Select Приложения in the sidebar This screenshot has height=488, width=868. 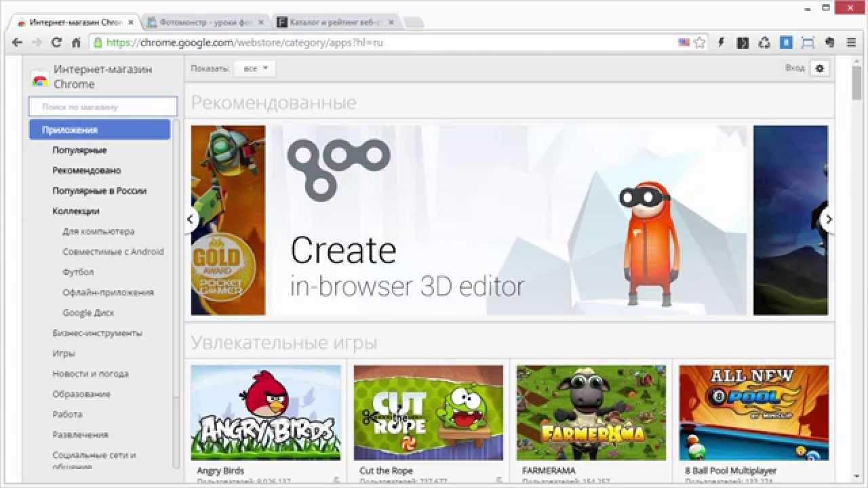[x=100, y=129]
